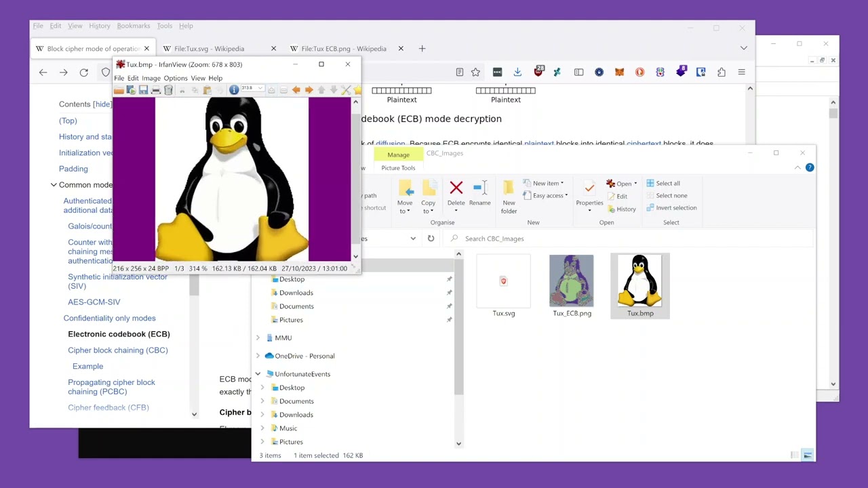The width and height of the screenshot is (868, 488).
Task: Open IrfanView File menu
Action: 119,78
